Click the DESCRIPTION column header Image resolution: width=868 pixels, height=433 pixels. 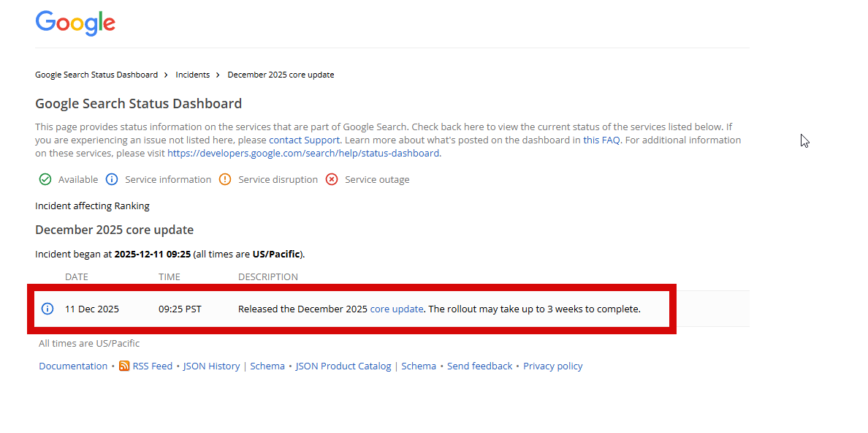tap(268, 276)
